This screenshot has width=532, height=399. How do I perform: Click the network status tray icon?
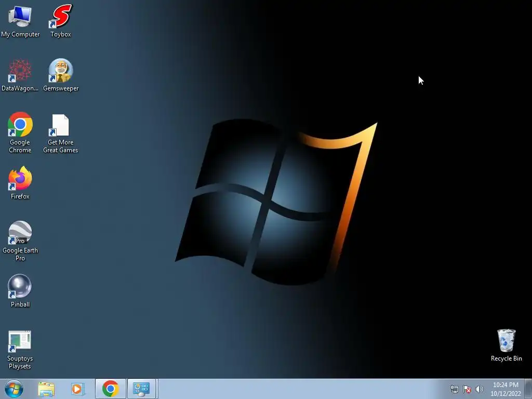[454, 389]
